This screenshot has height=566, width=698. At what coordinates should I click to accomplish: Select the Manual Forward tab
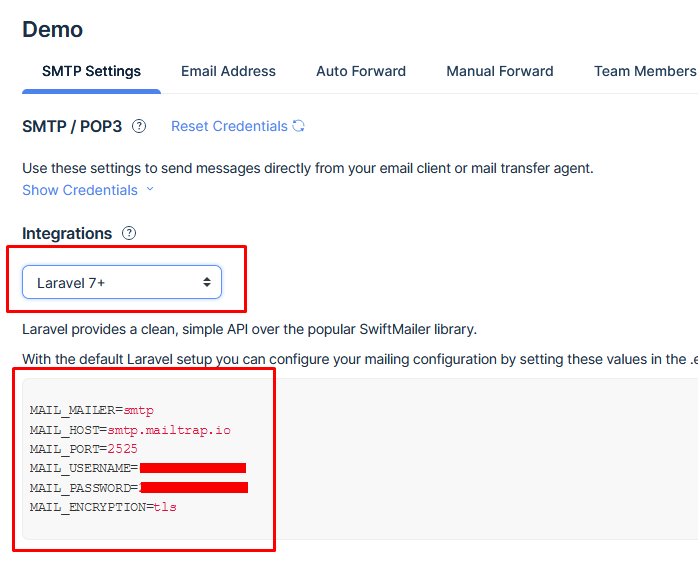[500, 71]
